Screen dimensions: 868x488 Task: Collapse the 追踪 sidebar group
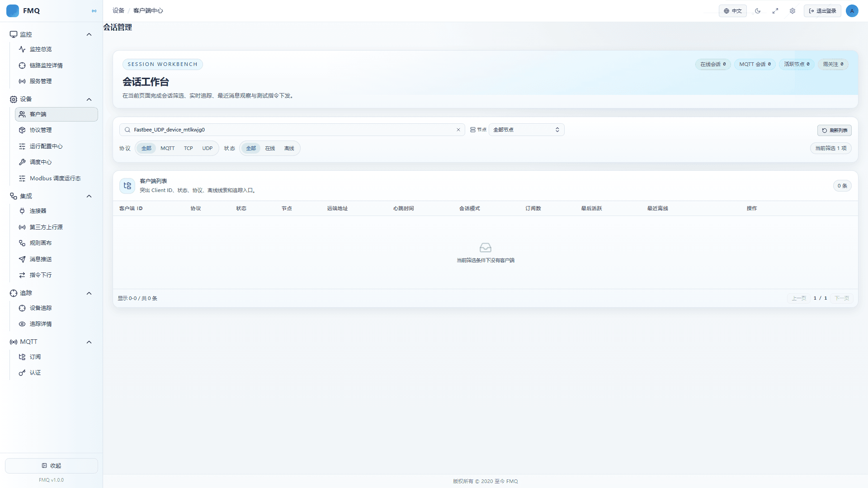89,293
